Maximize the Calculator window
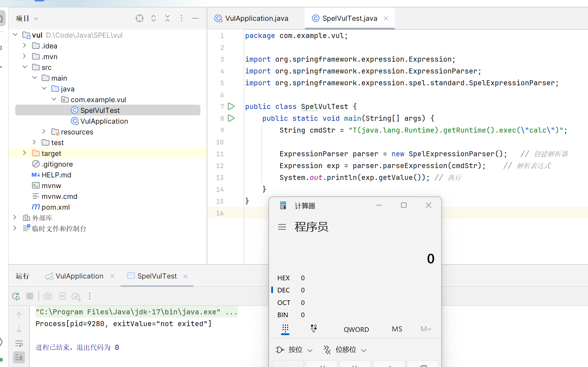The width and height of the screenshot is (588, 367). tap(404, 205)
